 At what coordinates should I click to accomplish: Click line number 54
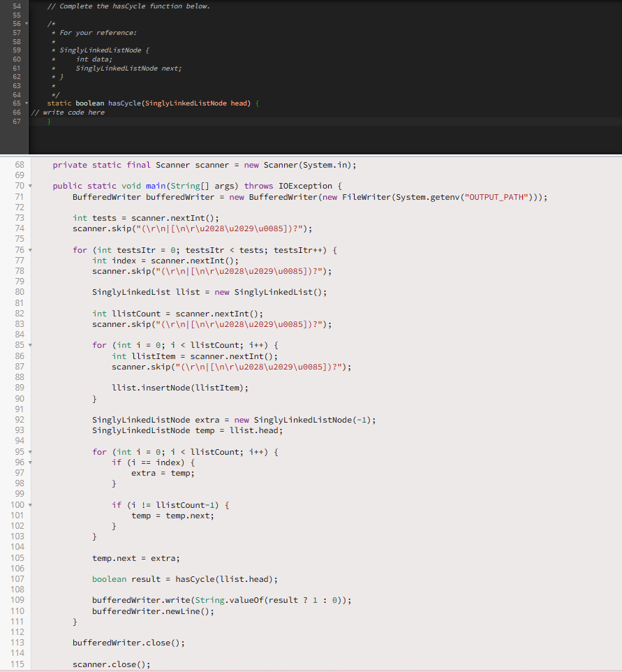coord(16,6)
